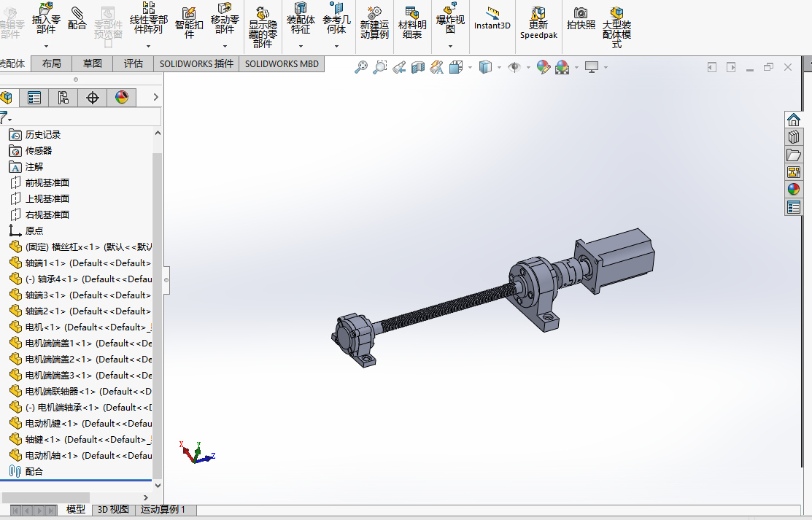Toggle Large Assembly Mode (大型装配体模式)
Screen dimensions: 812x520
616,28
